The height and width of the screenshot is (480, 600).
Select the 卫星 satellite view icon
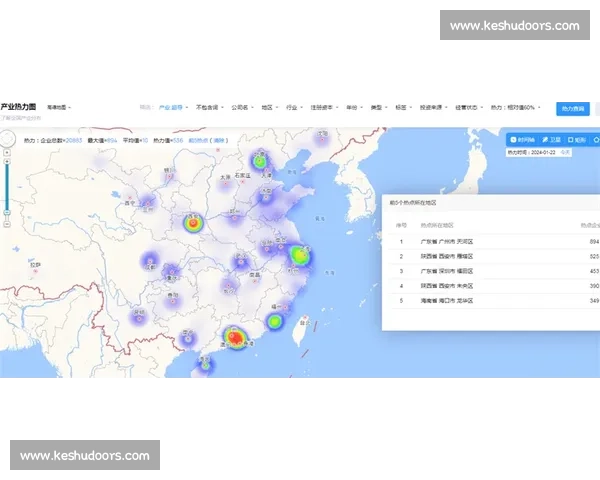pyautogui.click(x=550, y=140)
